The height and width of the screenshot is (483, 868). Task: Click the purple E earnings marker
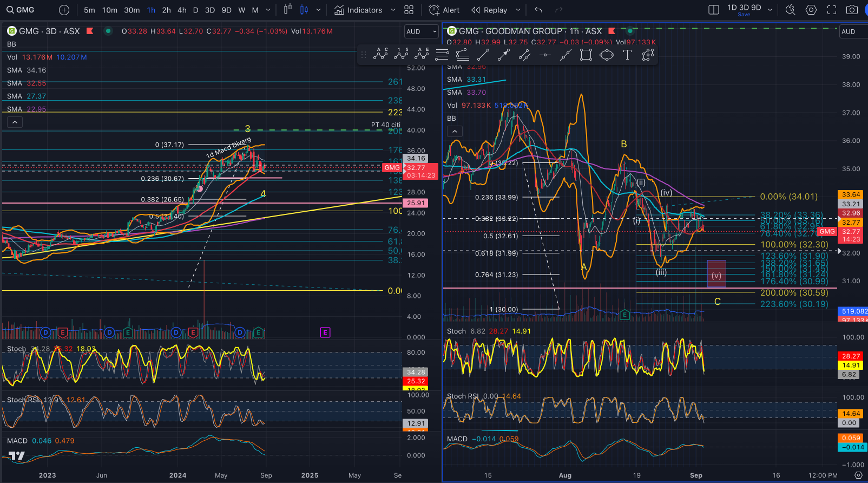point(325,332)
